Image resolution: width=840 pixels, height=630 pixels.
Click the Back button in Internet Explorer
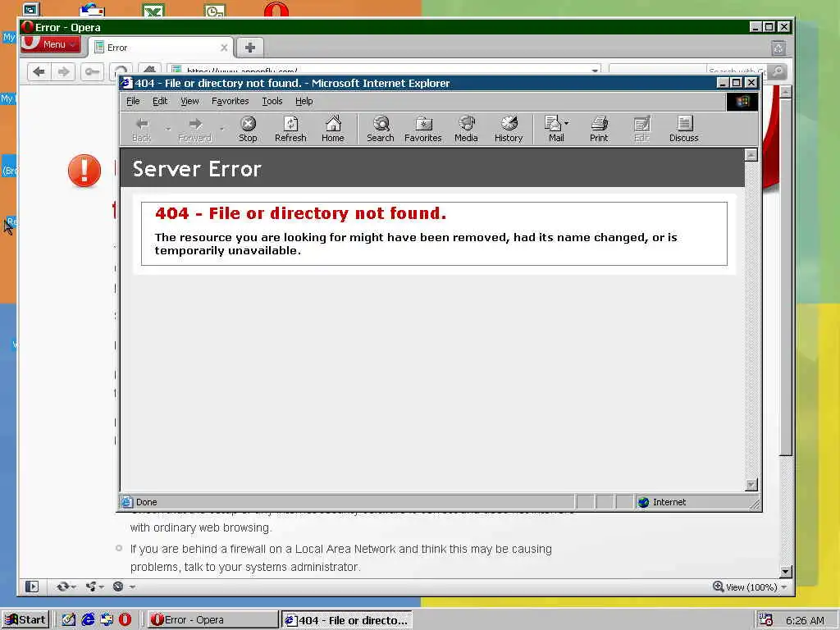click(141, 129)
